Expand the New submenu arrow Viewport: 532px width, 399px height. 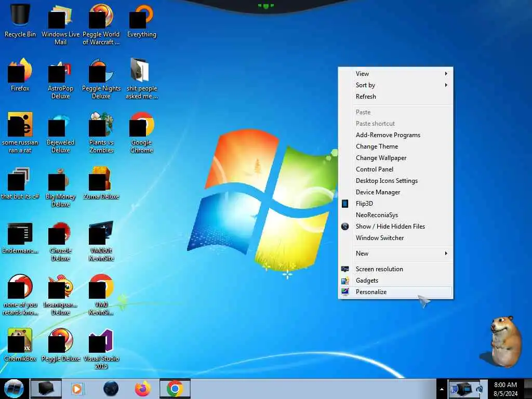(x=446, y=254)
